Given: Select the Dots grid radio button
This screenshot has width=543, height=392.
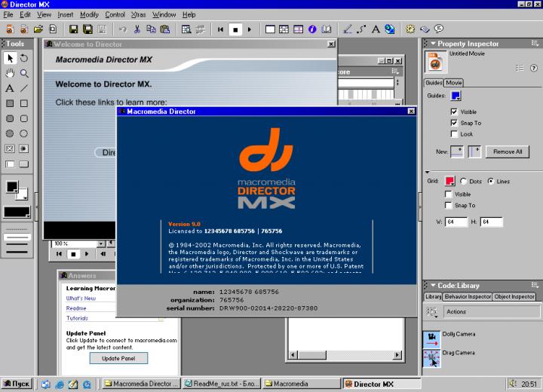Looking at the screenshot, I should click(464, 181).
